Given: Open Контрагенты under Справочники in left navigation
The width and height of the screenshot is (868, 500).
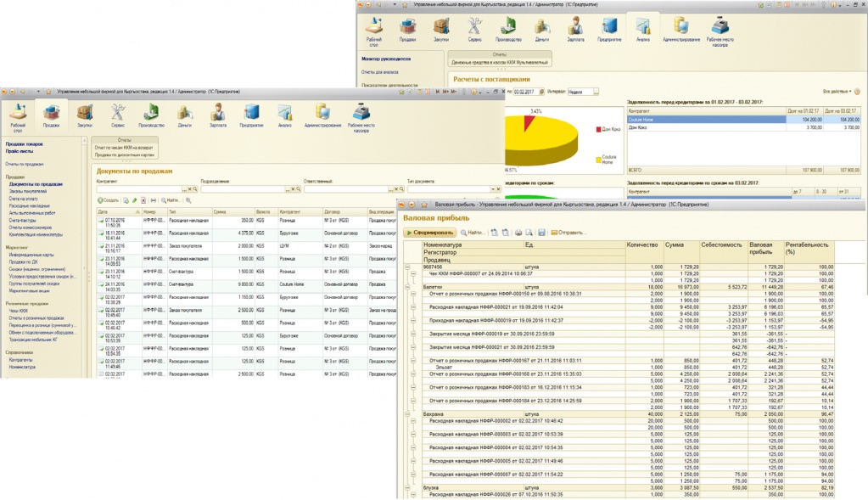Looking at the screenshot, I should click(x=21, y=360).
